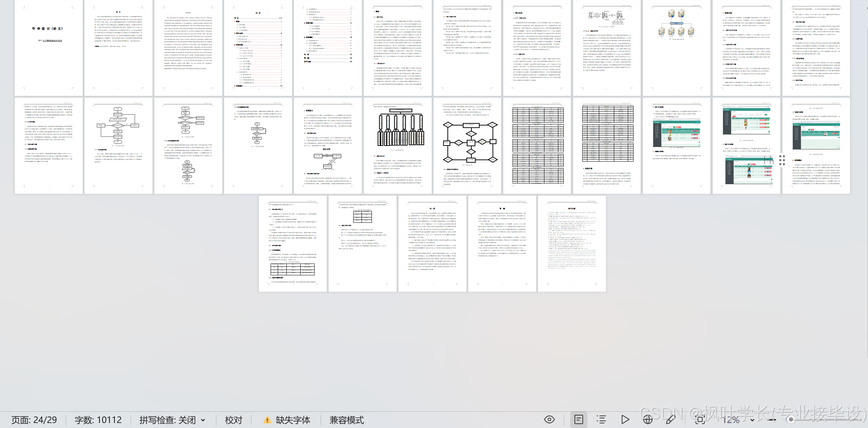Select the second table-of-contents page with red lines
Screen dimensions: 868x428
click(328, 48)
